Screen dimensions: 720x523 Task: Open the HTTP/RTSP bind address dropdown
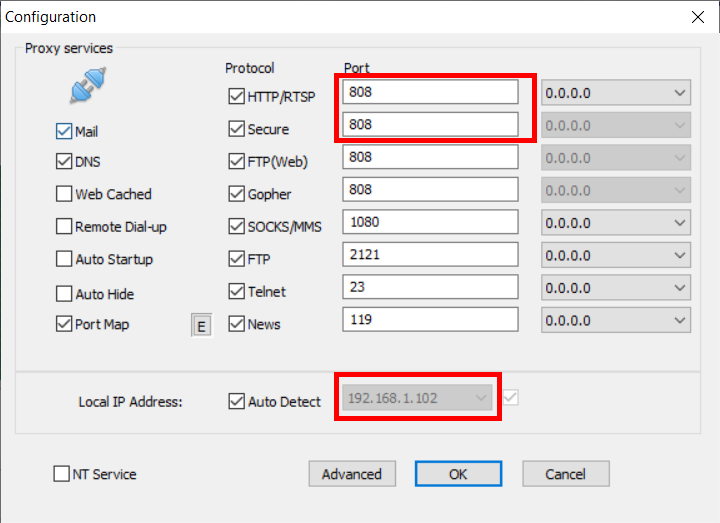pyautogui.click(x=616, y=93)
